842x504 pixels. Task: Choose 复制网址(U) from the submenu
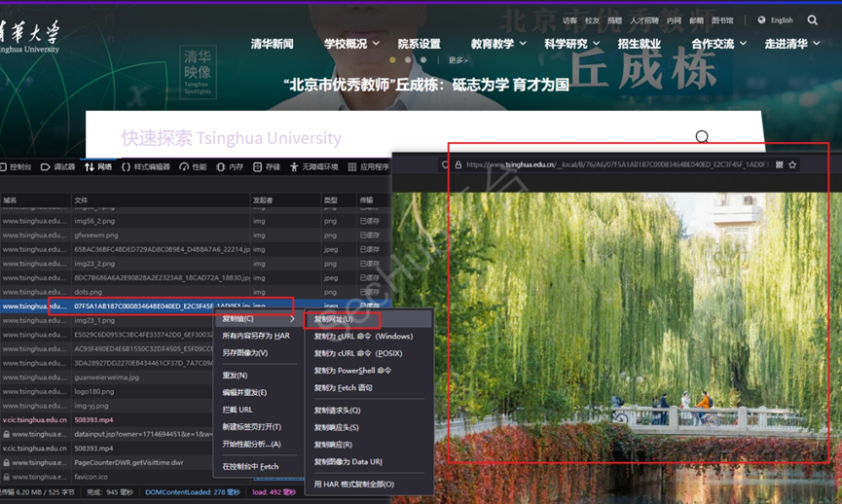tap(341, 319)
